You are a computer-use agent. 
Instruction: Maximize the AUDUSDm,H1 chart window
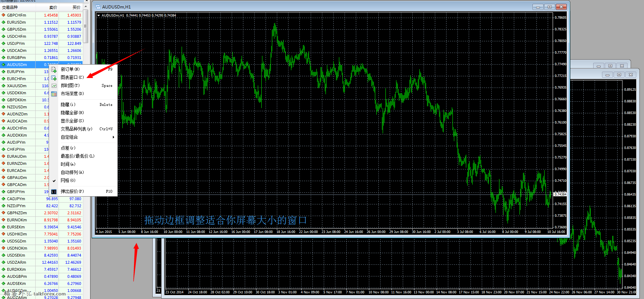click(x=549, y=7)
